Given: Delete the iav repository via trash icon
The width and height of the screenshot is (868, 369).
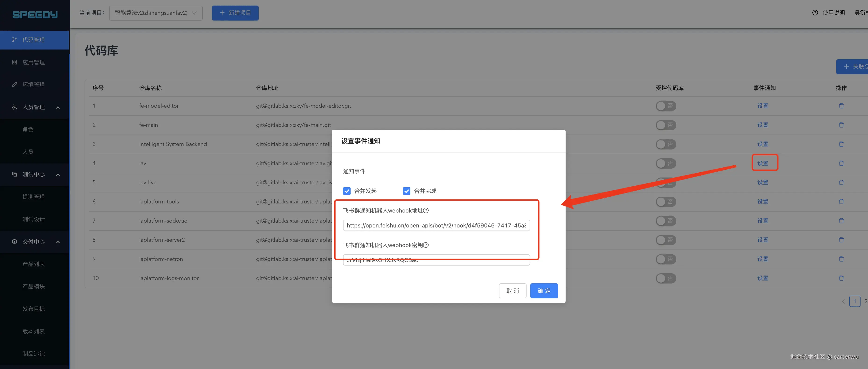Looking at the screenshot, I should pos(841,163).
